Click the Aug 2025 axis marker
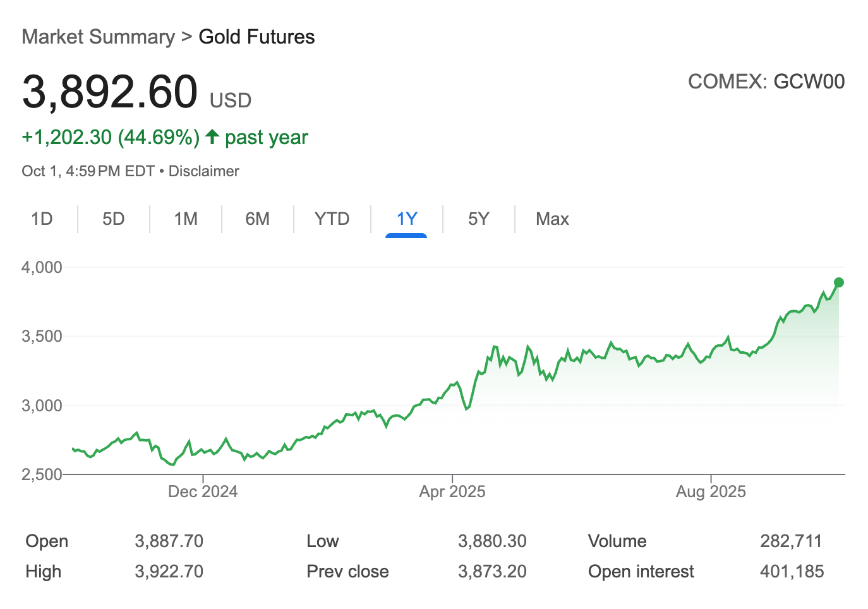This screenshot has height=609, width=868. (711, 491)
